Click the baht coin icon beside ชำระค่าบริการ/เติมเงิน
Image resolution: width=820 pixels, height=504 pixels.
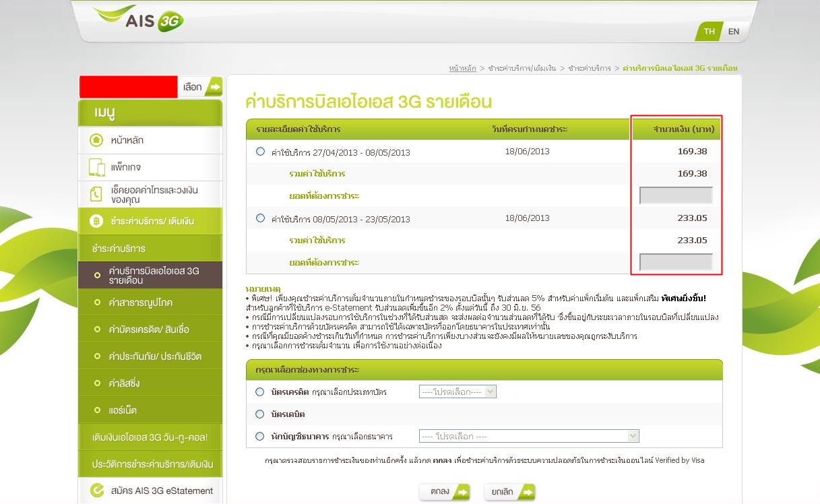pos(96,221)
